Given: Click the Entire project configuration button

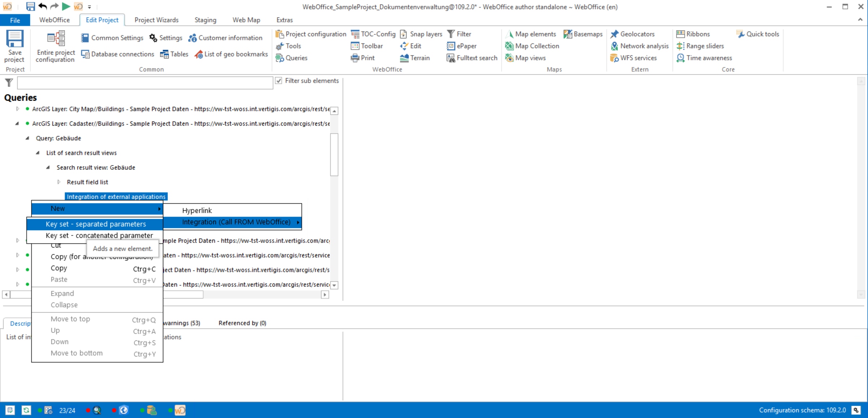Looking at the screenshot, I should point(55,46).
